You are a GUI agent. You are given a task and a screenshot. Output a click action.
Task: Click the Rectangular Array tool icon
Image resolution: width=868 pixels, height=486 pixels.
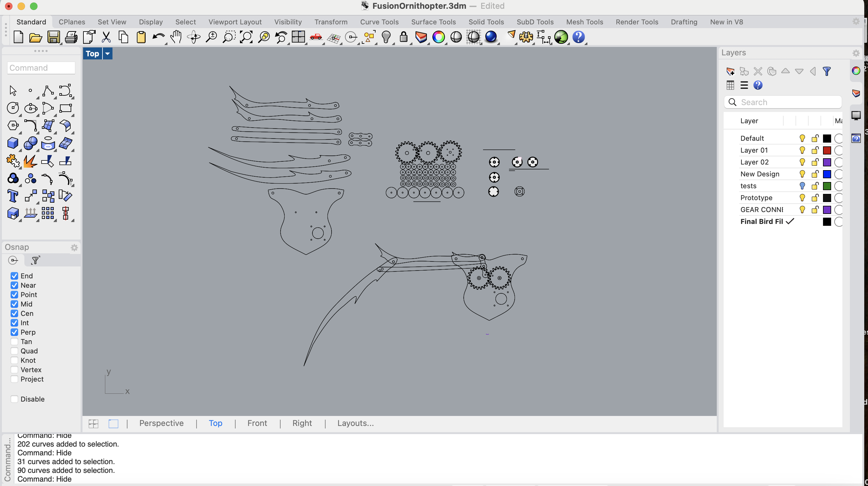tap(48, 213)
